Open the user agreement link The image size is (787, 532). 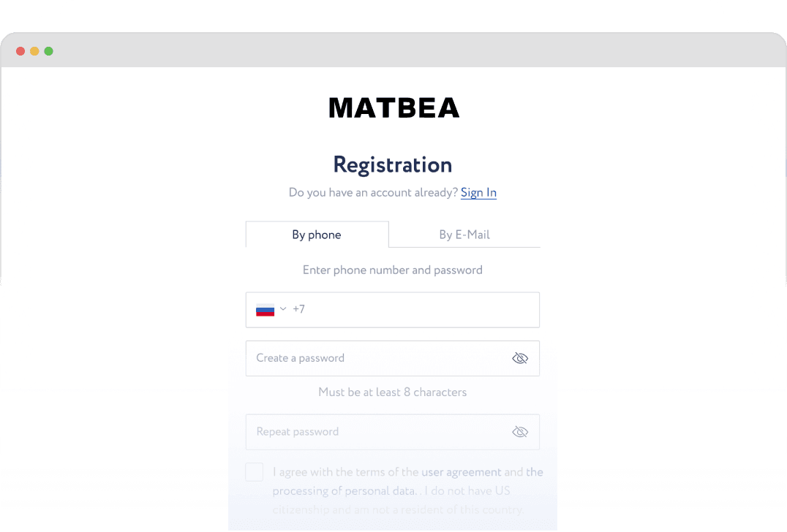(462, 472)
